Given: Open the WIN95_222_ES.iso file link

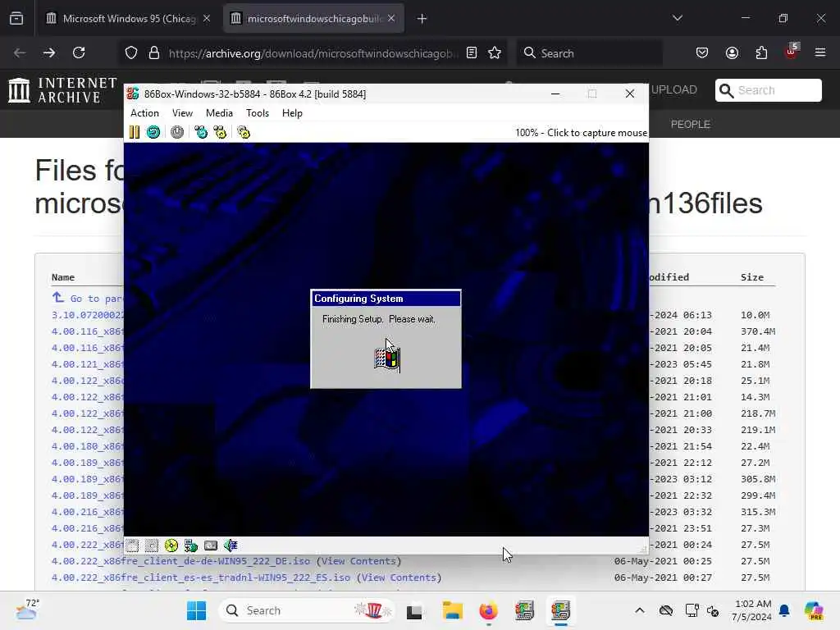Looking at the screenshot, I should pos(201,577).
